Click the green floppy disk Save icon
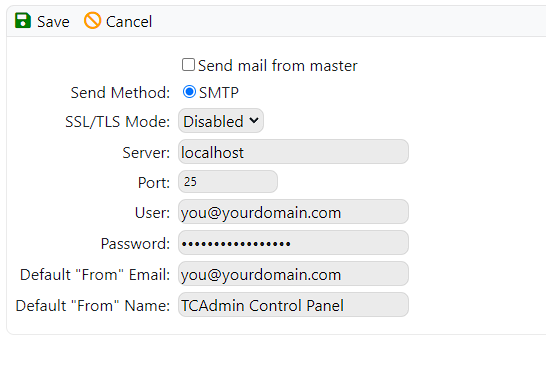This screenshot has width=546, height=392. [x=23, y=21]
